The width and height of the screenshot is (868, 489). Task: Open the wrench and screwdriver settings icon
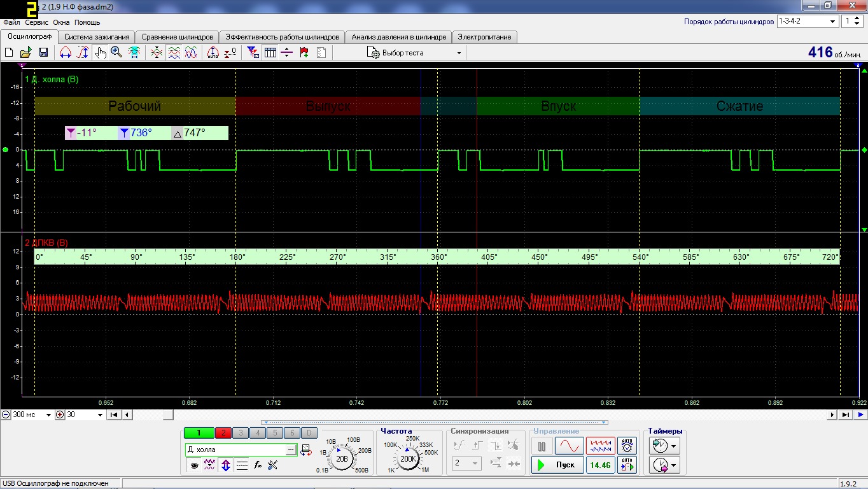(x=274, y=465)
